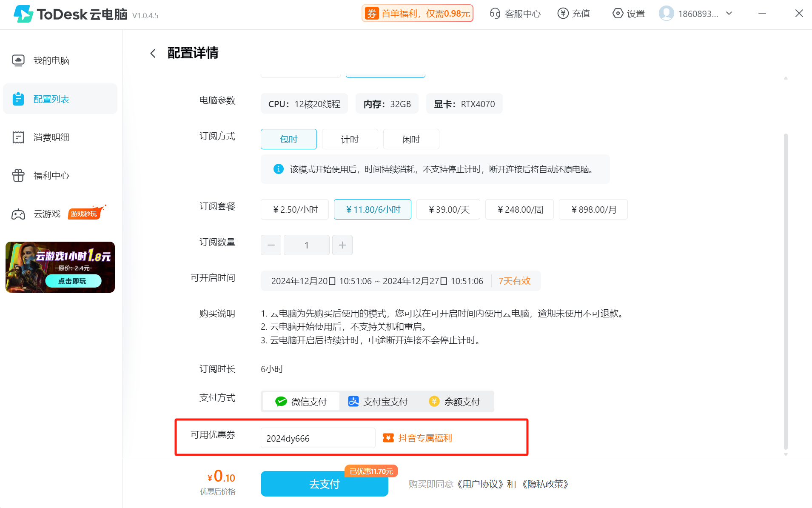The height and width of the screenshot is (508, 812).
Task: Open the 设置 settings icon
Action: click(x=618, y=13)
